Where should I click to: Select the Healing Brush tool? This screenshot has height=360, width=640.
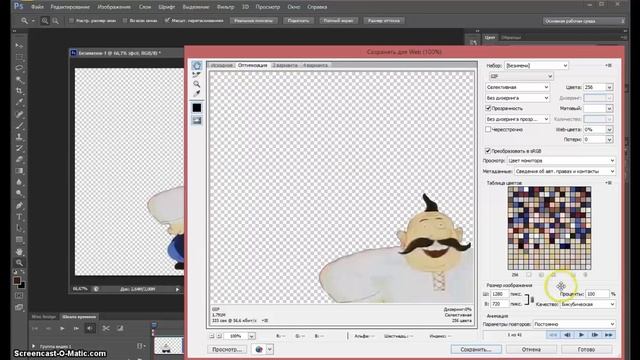tap(19, 114)
